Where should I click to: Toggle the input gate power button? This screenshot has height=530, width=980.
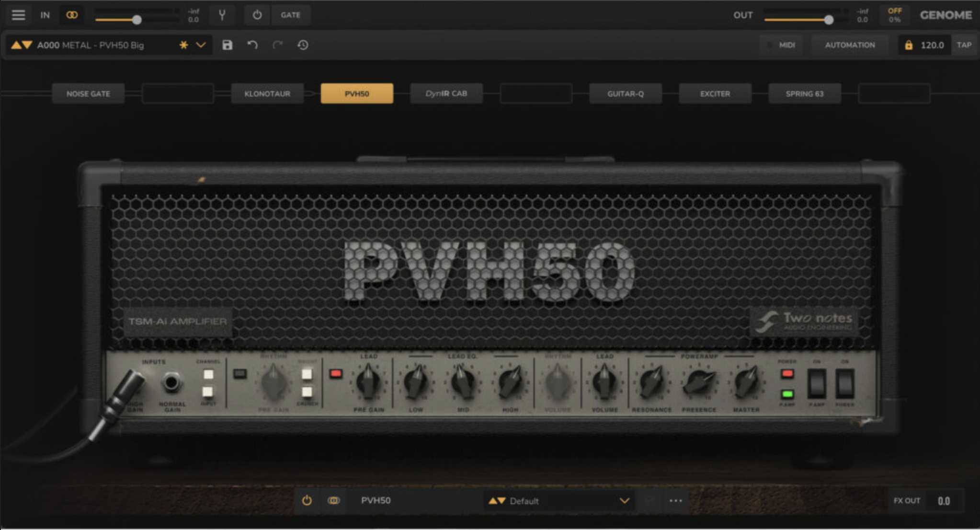257,15
